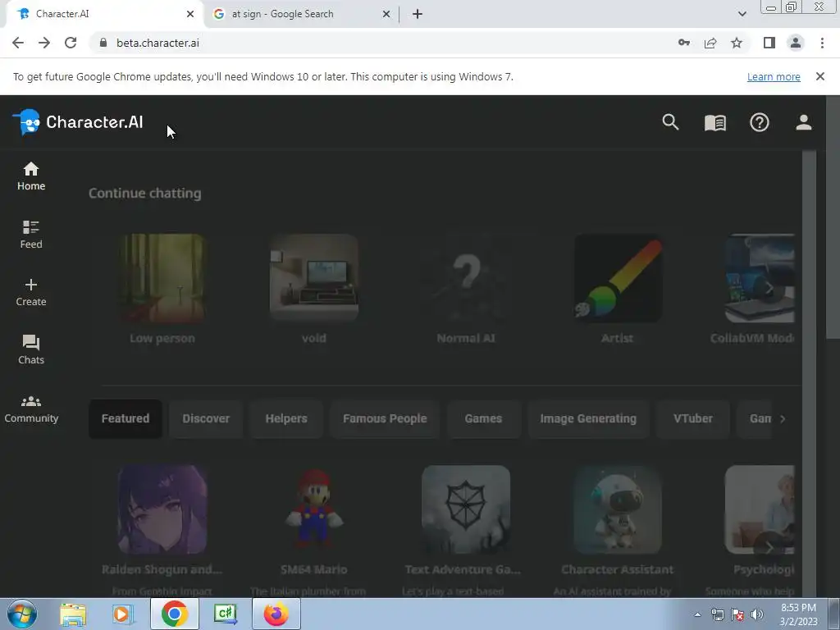Open the Chrome profile avatar
The height and width of the screenshot is (630, 840).
coord(796,43)
